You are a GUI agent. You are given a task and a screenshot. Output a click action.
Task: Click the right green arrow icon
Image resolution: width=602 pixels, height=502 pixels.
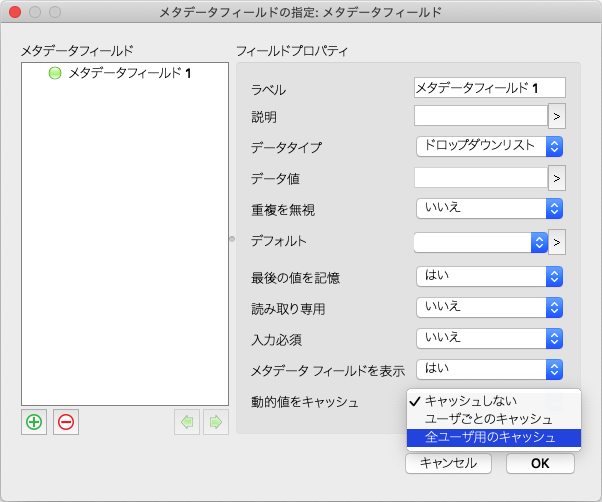(214, 422)
